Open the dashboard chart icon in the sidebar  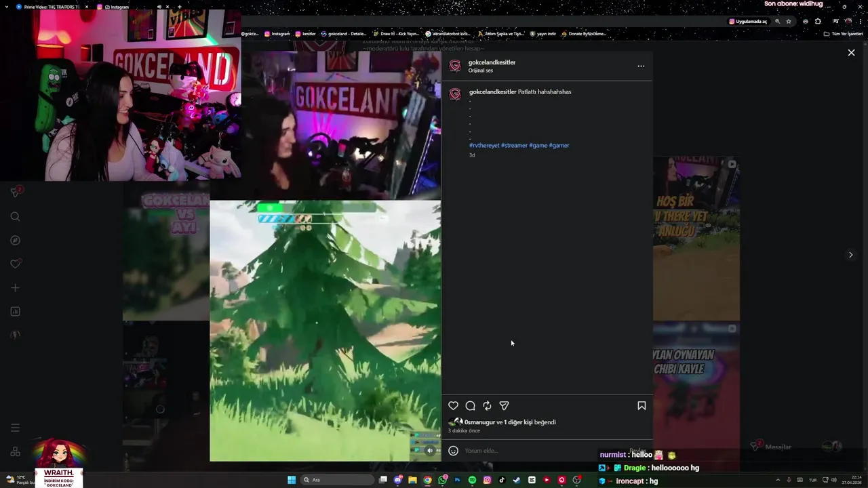click(x=15, y=312)
